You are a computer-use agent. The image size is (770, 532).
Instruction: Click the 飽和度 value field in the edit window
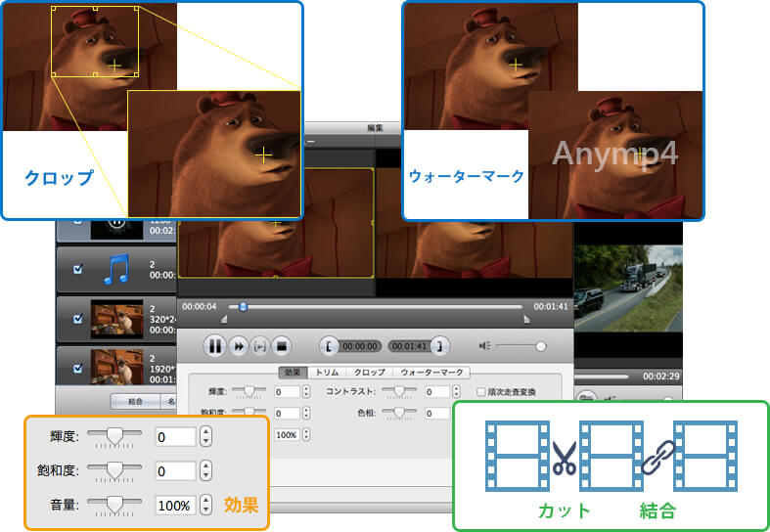click(x=287, y=414)
